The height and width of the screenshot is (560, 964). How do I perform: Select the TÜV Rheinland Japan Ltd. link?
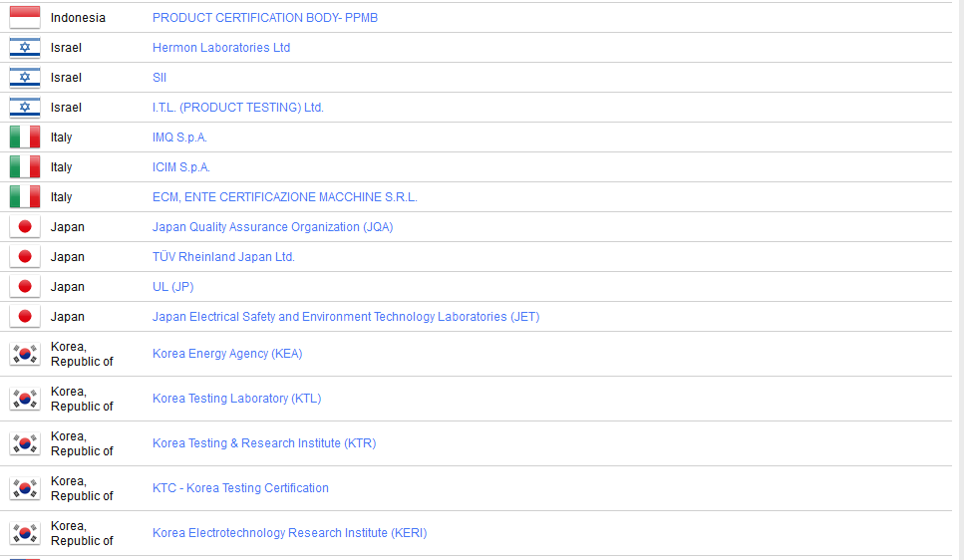[x=223, y=257]
